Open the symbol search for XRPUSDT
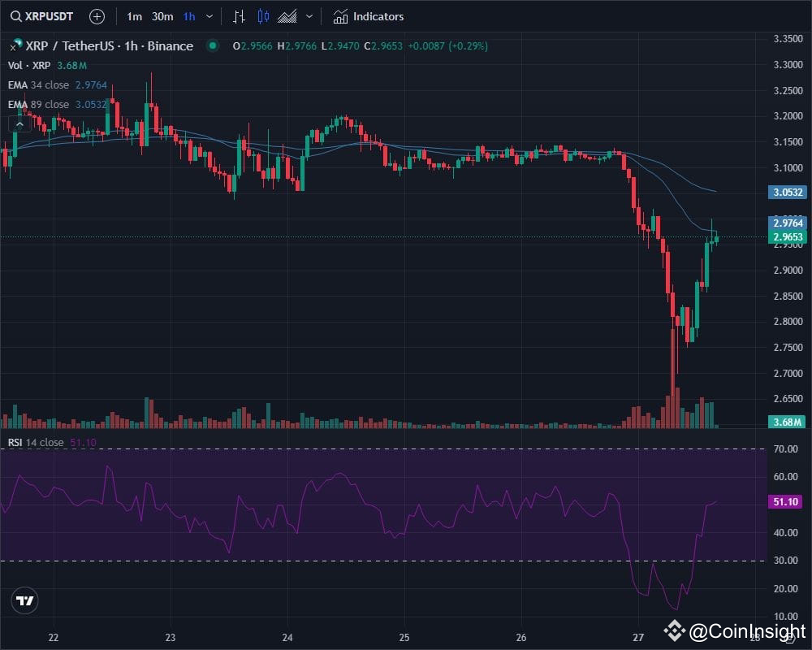Image resolution: width=812 pixels, height=650 pixels. (45, 15)
